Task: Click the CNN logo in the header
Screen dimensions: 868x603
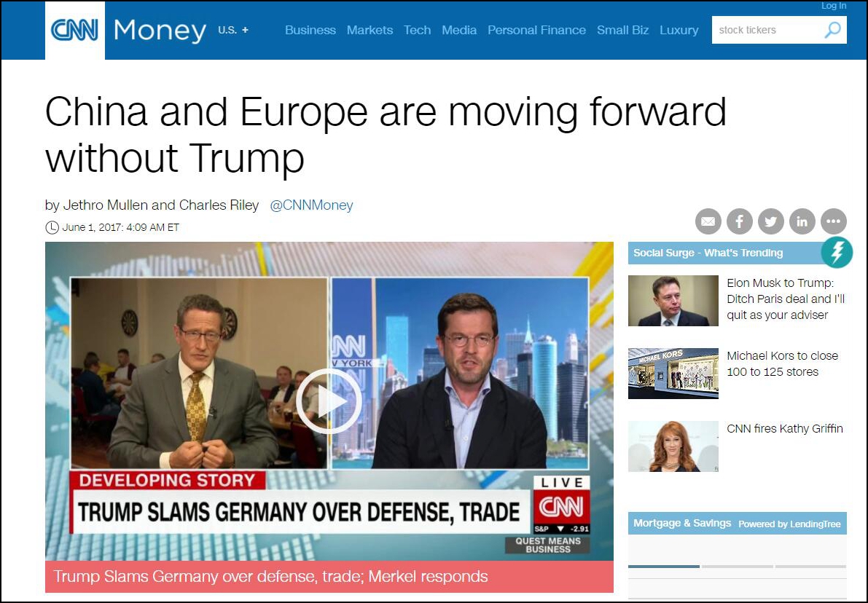Action: (x=75, y=30)
